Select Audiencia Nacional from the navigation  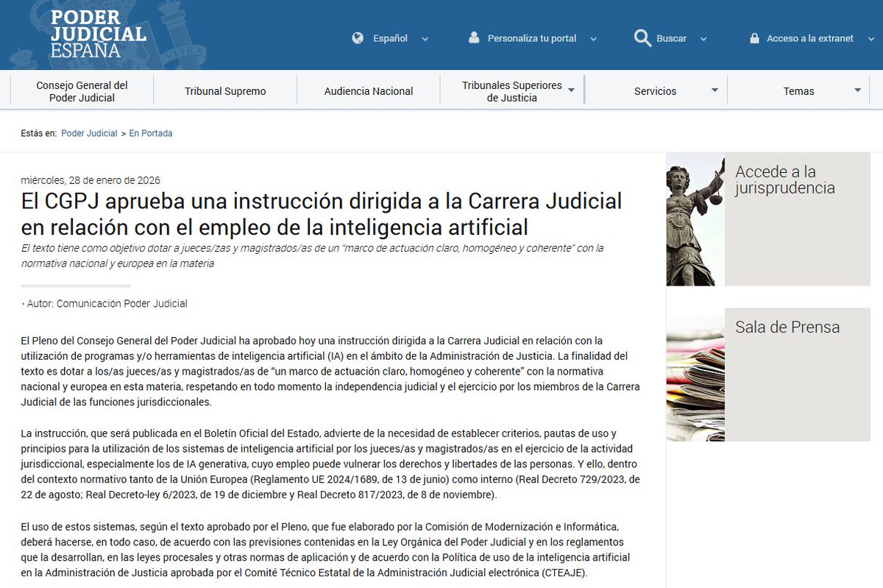(369, 90)
